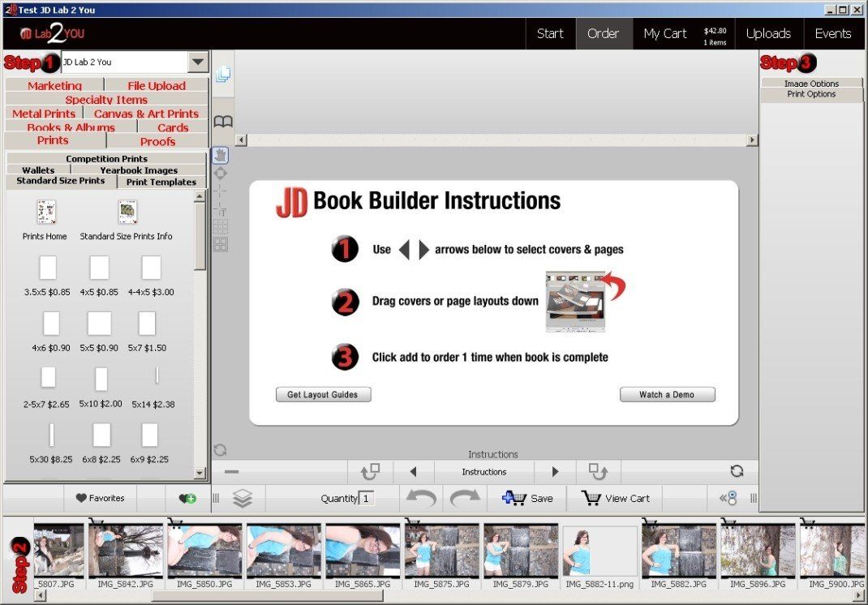Select the IMG_5875.JPG thumbnail
868x605 pixels.
[441, 554]
